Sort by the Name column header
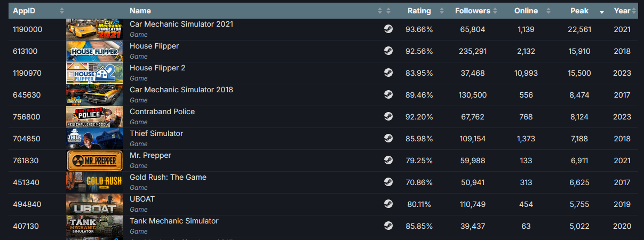Image resolution: width=644 pixels, height=240 pixels. (x=140, y=11)
